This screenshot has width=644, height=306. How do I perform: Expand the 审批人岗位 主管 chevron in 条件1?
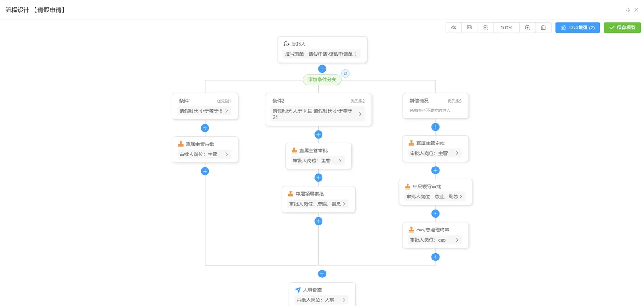[227, 154]
